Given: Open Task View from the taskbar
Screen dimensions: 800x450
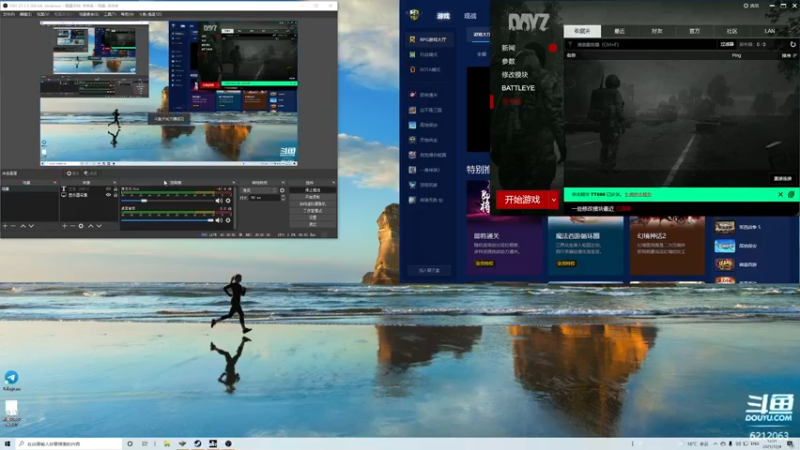Looking at the screenshot, I should (145, 444).
